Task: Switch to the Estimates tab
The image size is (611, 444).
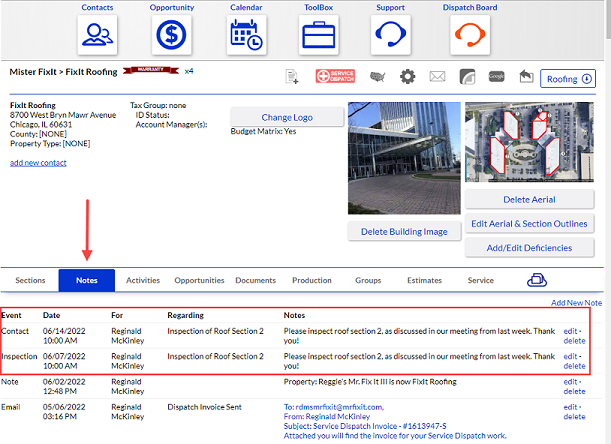Action: click(424, 280)
